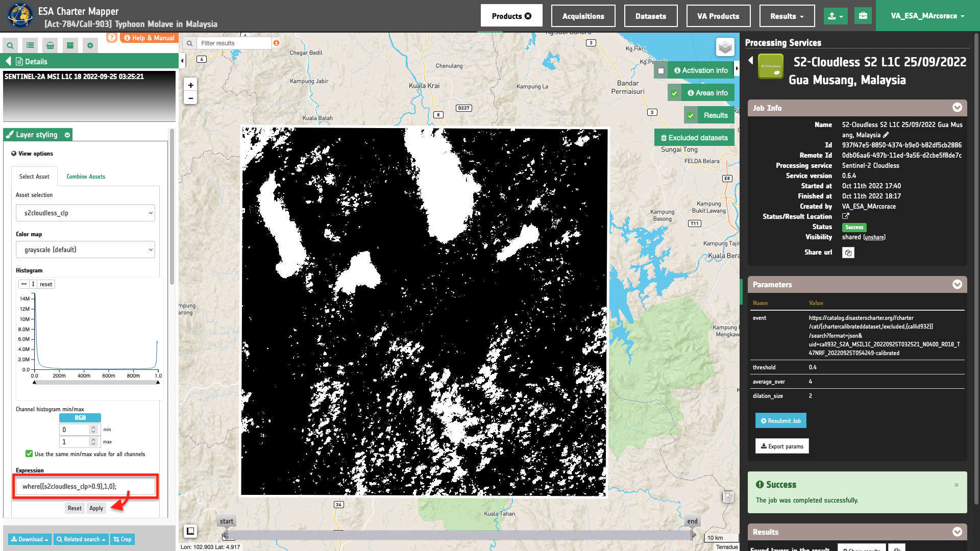Switch to the Datasets tab
The width and height of the screenshot is (980, 551).
[x=651, y=16]
